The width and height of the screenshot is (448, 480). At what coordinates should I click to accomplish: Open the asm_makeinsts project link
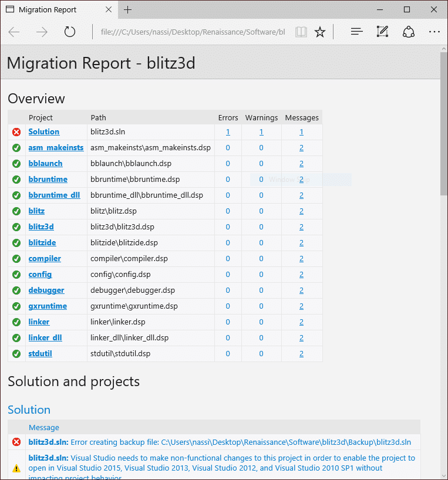[56, 147]
